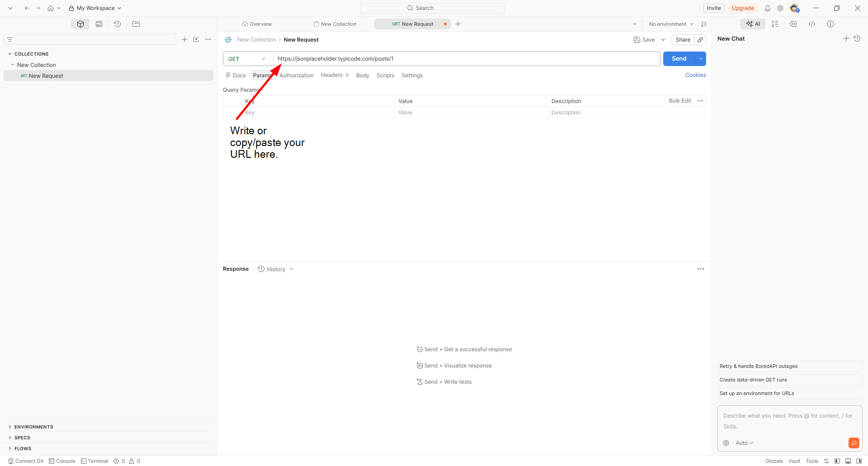Open tab list chevron dropdown
Image resolution: width=868 pixels, height=466 pixels.
pos(635,24)
